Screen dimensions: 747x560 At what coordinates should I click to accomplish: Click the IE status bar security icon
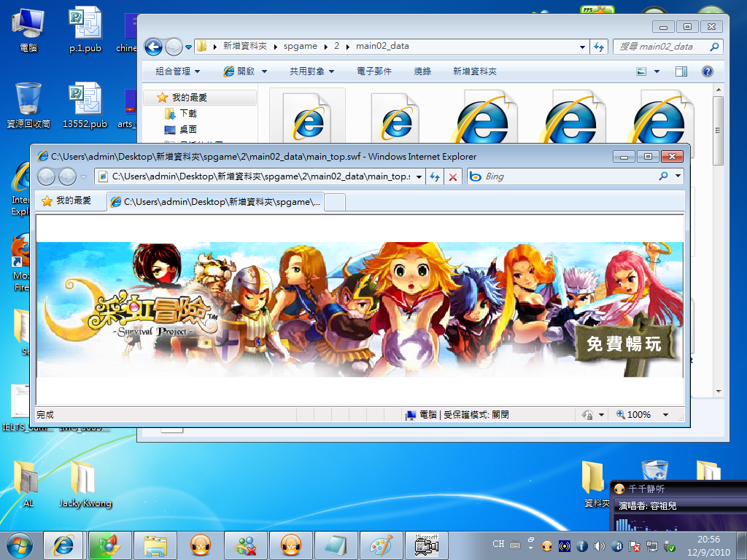(587, 415)
